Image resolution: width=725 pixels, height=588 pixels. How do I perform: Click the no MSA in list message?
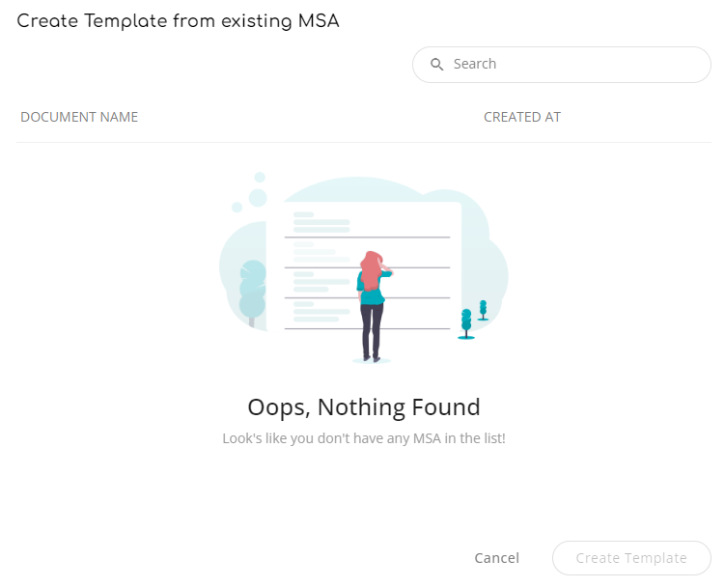[364, 438]
